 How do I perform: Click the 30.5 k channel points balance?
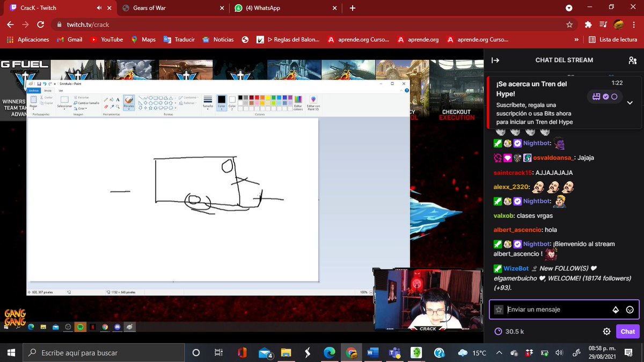(509, 331)
